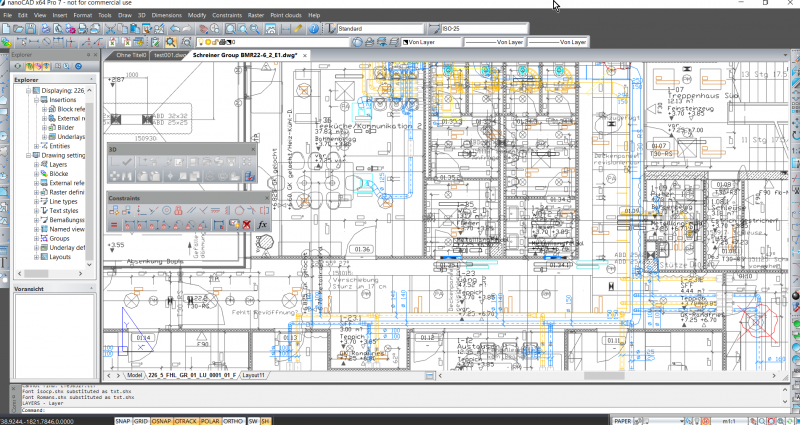Click the Open file folder icon

click(x=19, y=30)
